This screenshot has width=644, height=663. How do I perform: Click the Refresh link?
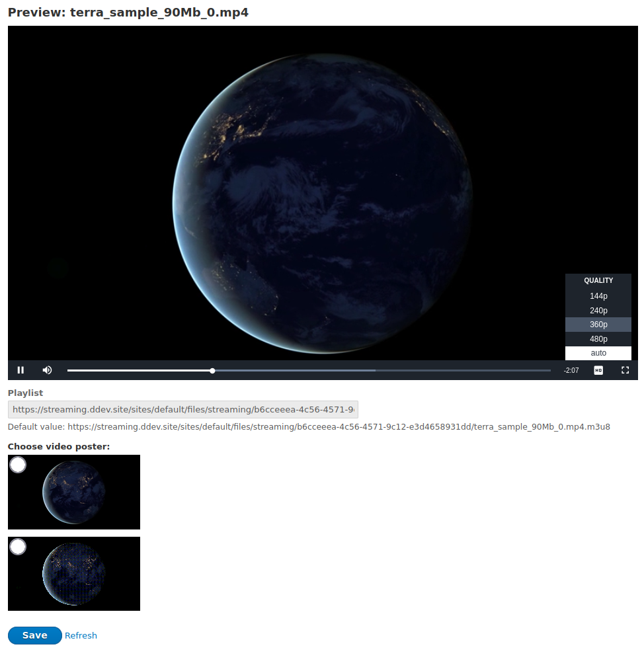(81, 635)
